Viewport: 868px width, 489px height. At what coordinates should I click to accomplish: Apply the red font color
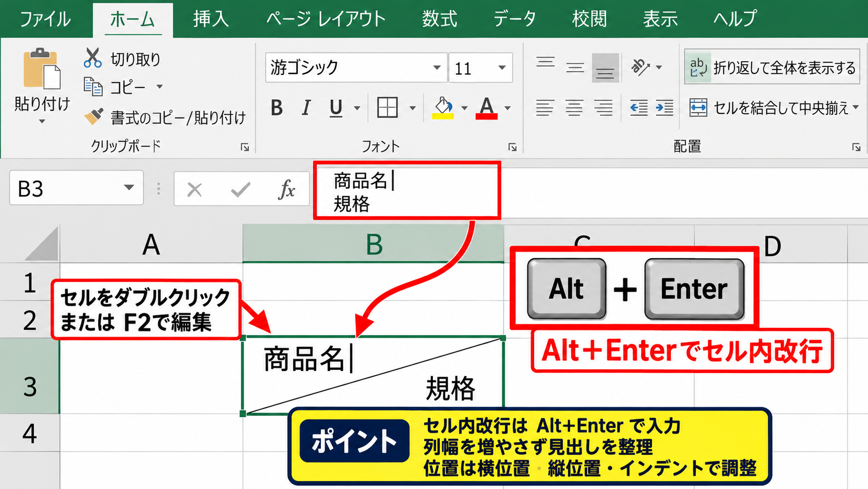pos(486,108)
